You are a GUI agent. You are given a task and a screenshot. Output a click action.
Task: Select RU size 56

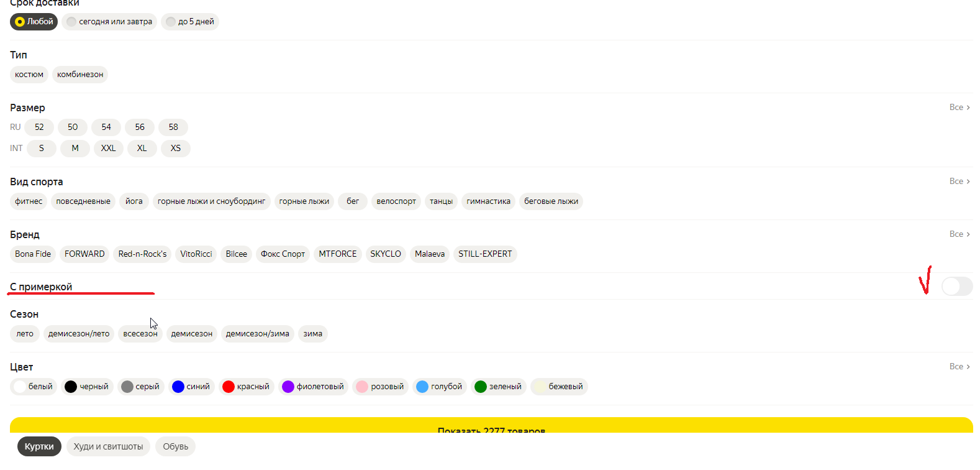[140, 127]
